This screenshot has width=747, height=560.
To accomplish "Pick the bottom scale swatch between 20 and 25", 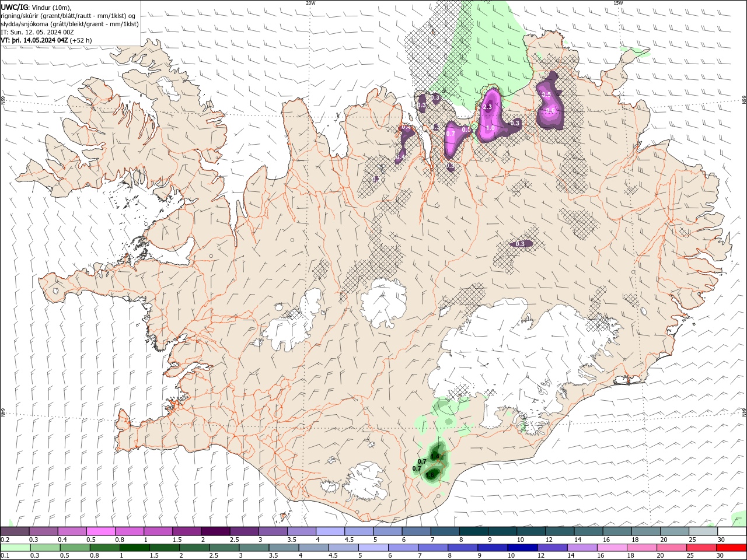I will point(672,548).
